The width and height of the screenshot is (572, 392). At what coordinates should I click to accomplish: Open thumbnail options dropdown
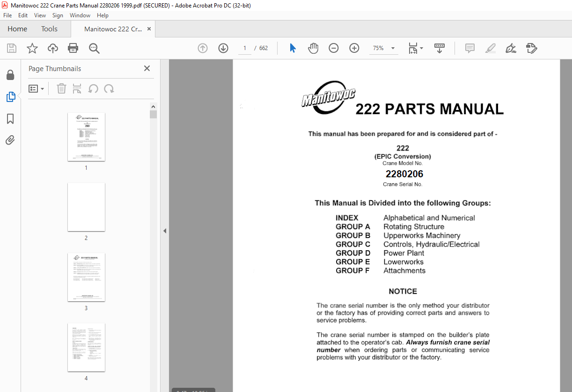(x=37, y=89)
